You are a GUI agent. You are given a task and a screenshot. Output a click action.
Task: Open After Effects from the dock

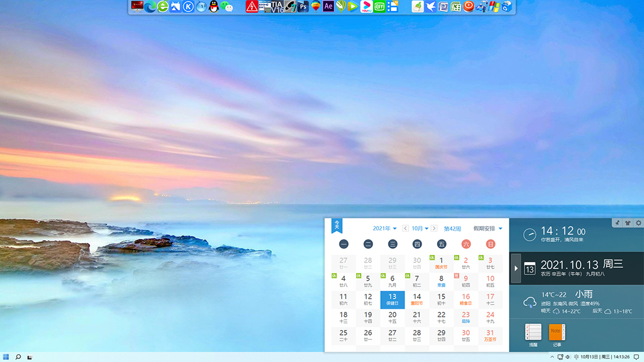(x=328, y=6)
